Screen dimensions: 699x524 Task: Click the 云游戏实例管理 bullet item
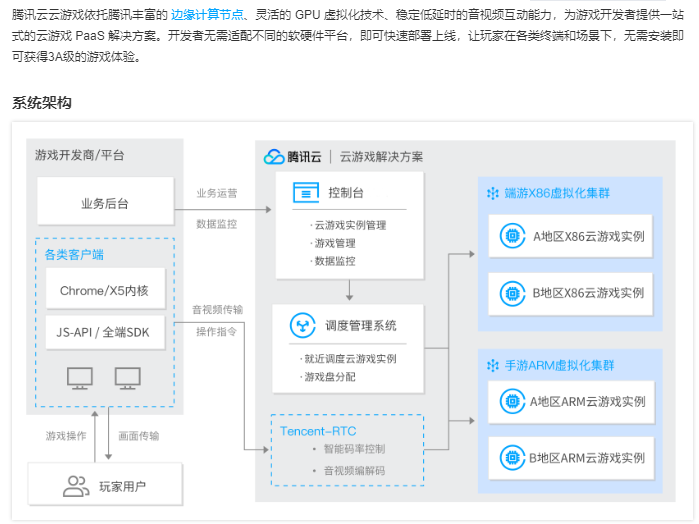coord(350,225)
